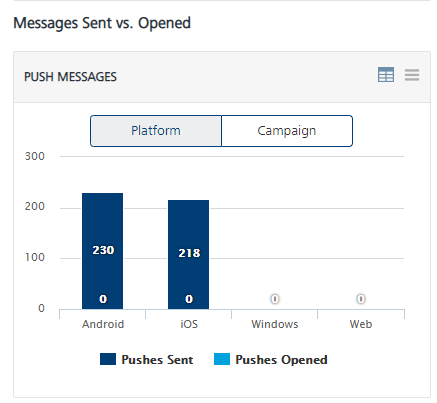Viewport: 437px width, 403px height.
Task: Switch to the Platform tab
Action: pos(156,131)
